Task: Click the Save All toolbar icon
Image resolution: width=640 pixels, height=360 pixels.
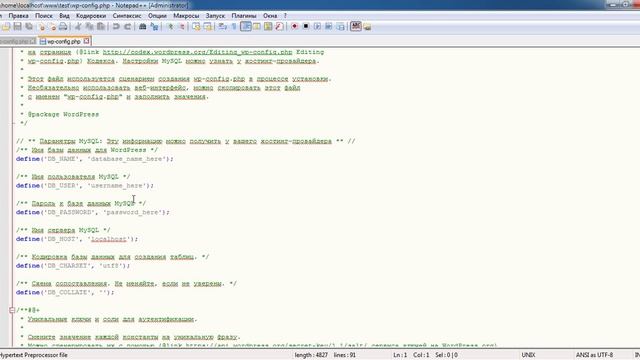Action: tap(29, 27)
